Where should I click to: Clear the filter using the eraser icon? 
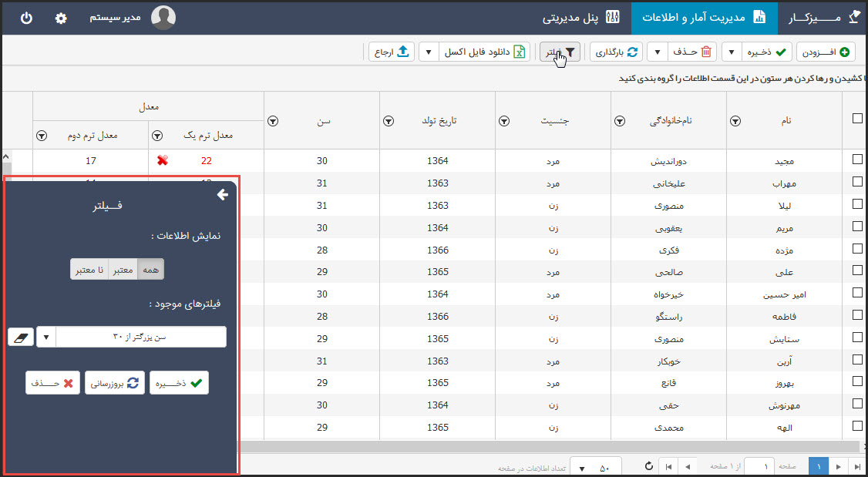point(21,337)
